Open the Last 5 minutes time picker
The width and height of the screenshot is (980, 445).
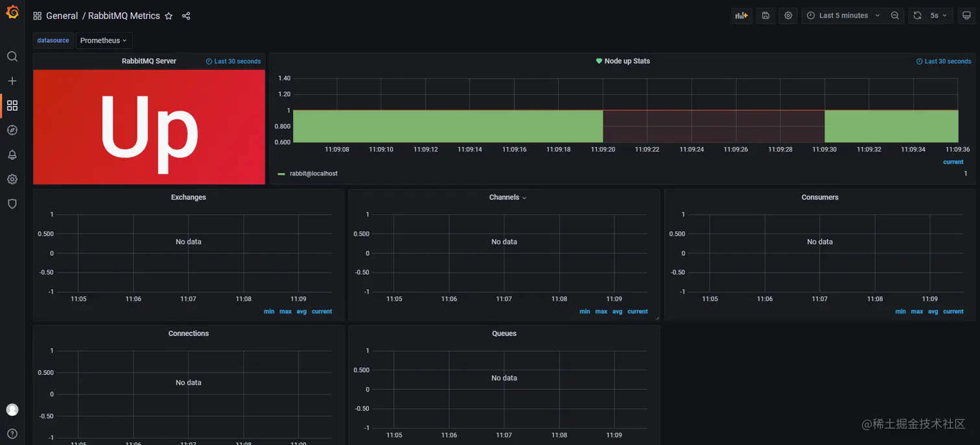point(844,16)
